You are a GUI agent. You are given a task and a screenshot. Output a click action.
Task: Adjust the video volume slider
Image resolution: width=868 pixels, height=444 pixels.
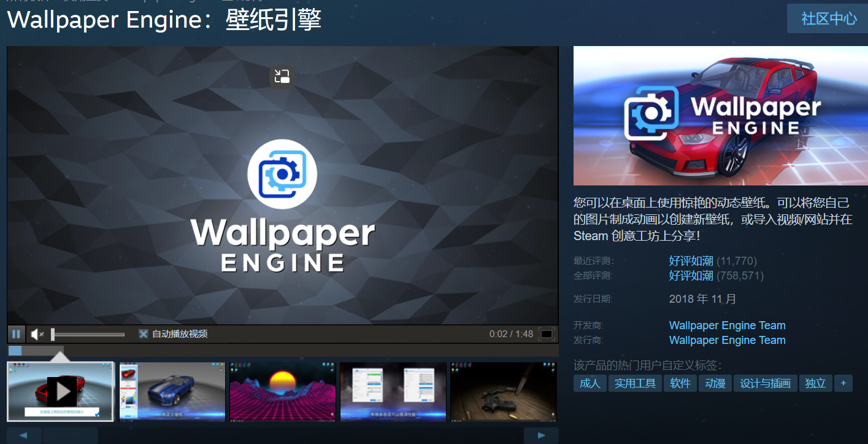tap(88, 334)
